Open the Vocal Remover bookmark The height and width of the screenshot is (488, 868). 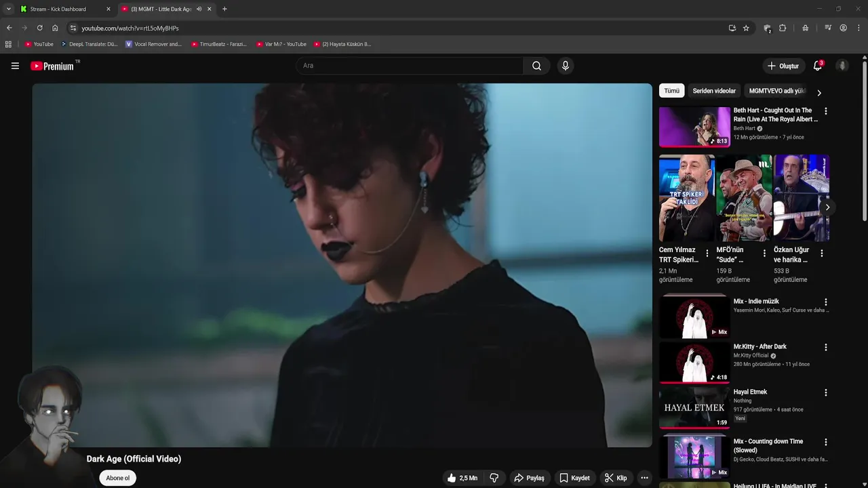pos(154,44)
